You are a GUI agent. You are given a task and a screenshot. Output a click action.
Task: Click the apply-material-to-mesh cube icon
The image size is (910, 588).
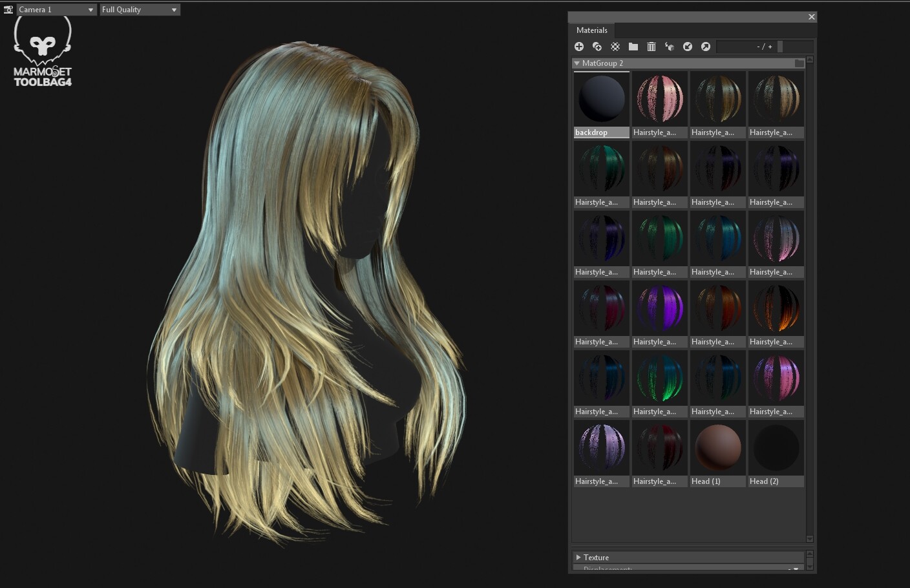click(x=670, y=47)
